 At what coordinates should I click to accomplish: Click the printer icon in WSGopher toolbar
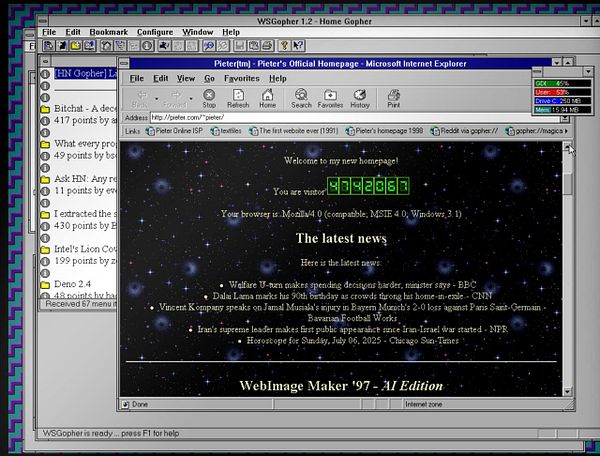(x=267, y=46)
